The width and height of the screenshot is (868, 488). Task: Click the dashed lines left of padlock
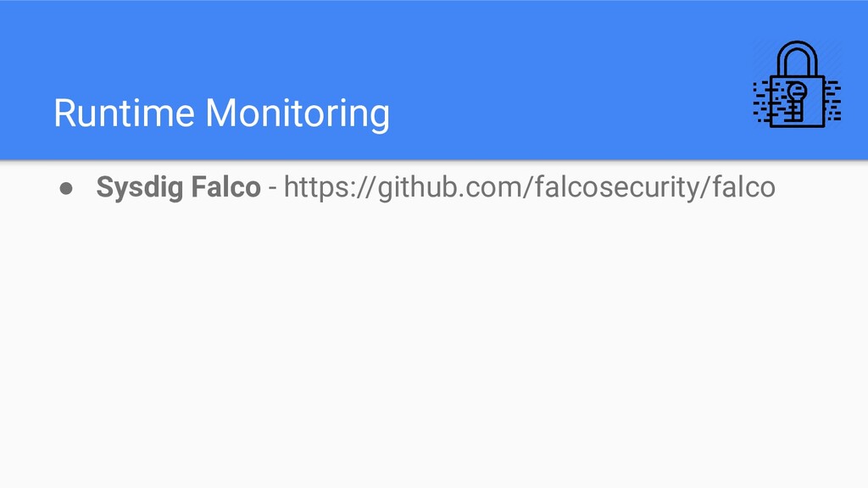click(762, 102)
